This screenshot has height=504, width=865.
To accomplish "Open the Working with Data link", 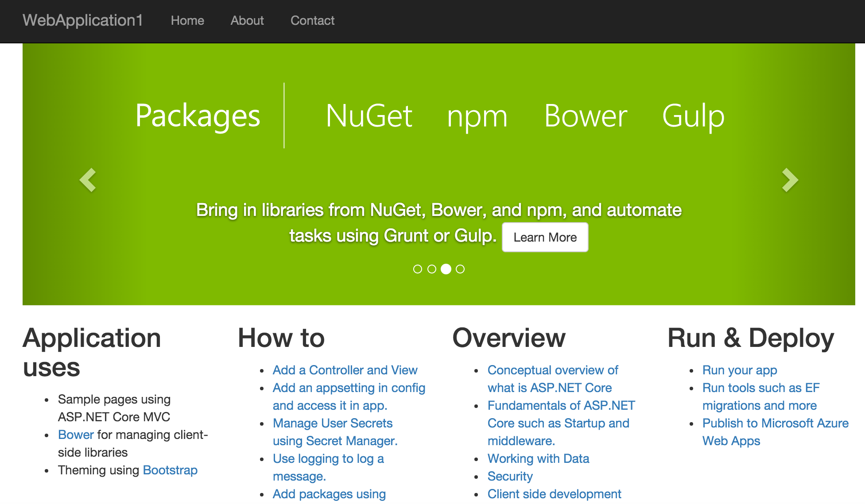I will click(x=538, y=458).
